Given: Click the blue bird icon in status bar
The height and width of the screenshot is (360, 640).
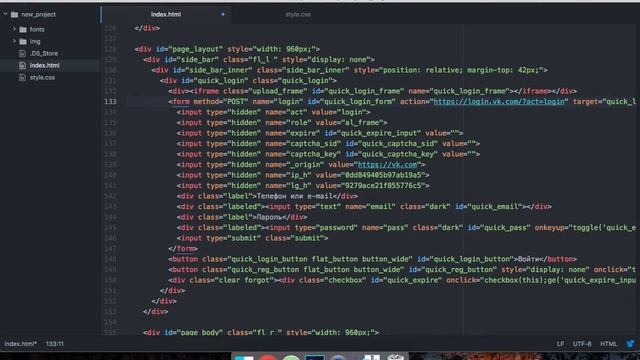Looking at the screenshot, I should [631, 344].
